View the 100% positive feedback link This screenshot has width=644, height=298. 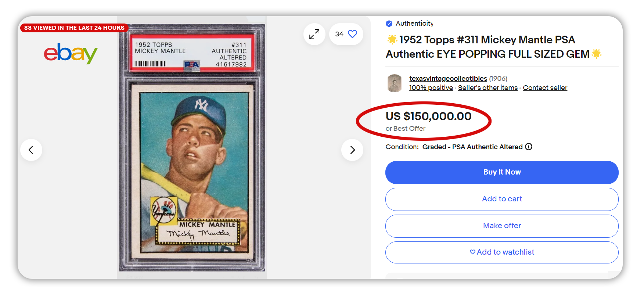coord(431,88)
